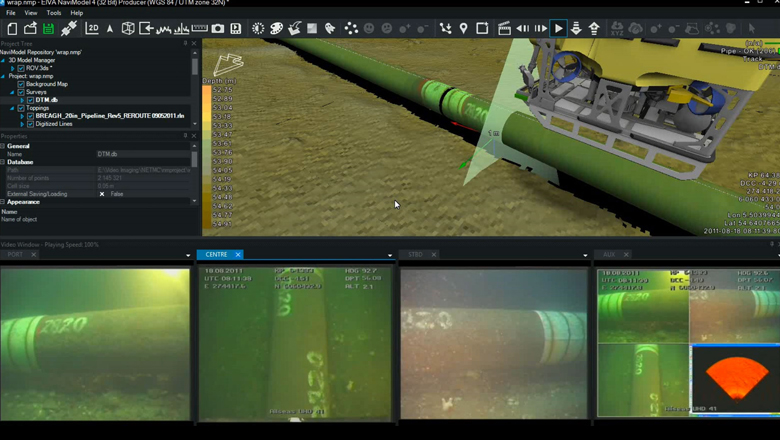Collapse the Surveys tree node

(x=13, y=92)
